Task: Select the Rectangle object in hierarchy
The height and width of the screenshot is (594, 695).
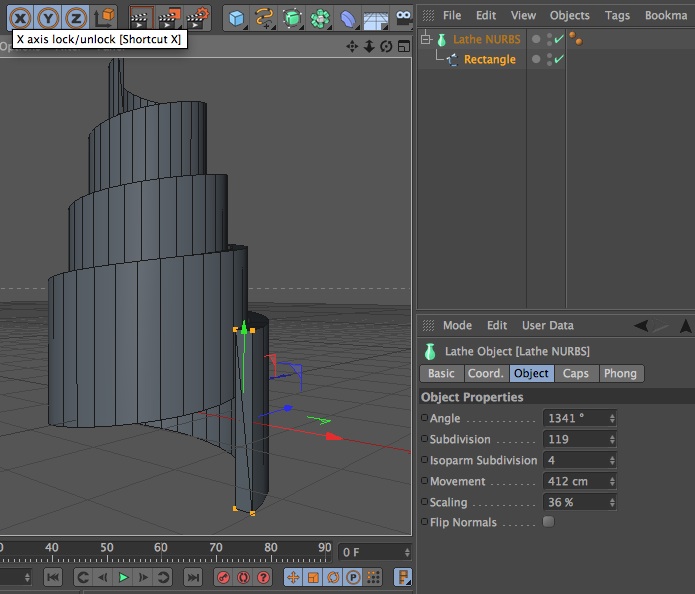Action: point(489,59)
